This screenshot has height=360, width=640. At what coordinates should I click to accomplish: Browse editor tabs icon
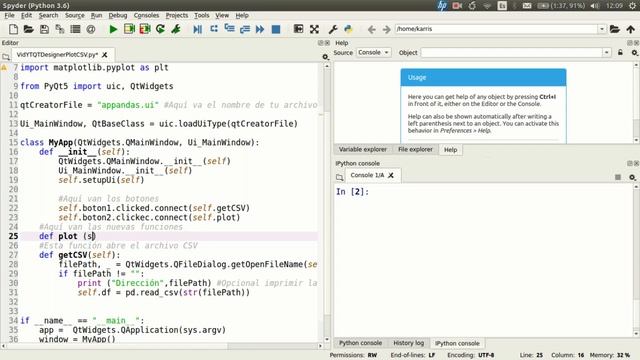[x=6, y=57]
